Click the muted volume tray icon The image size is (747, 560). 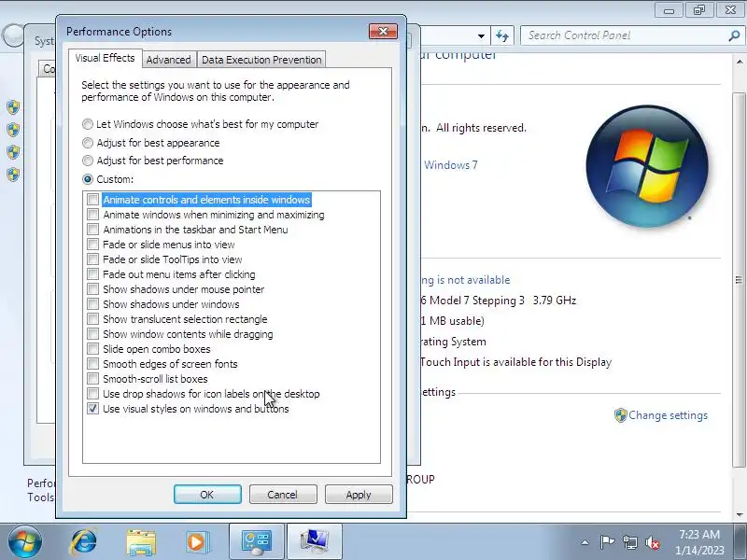653,542
